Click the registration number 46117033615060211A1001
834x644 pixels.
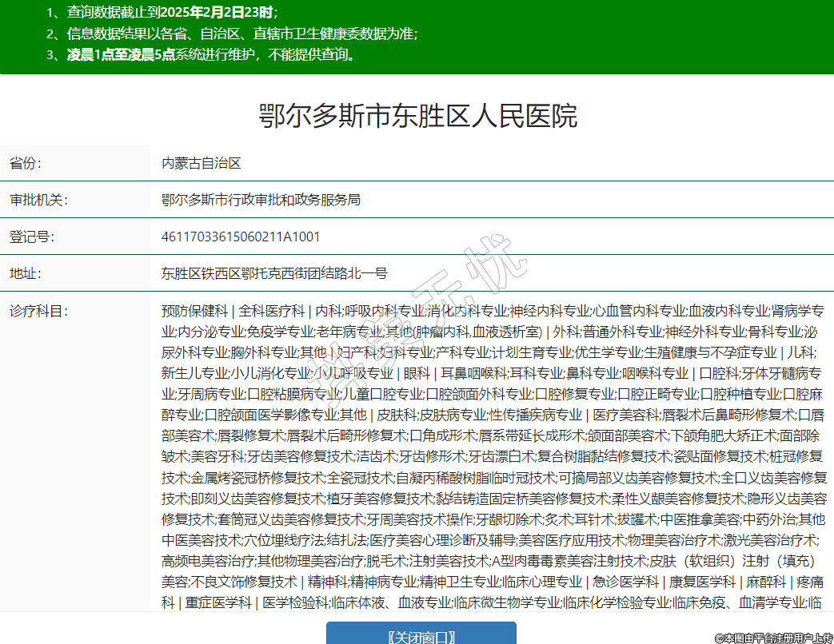coord(241,237)
